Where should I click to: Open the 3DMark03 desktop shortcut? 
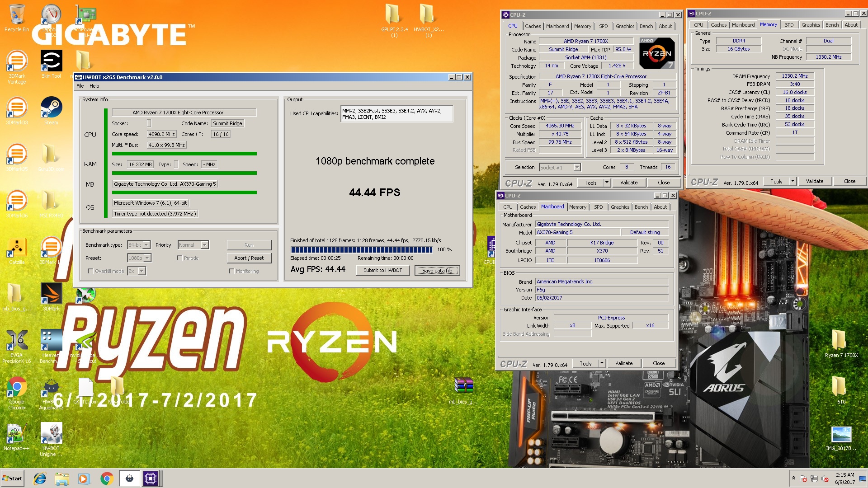coord(17,111)
